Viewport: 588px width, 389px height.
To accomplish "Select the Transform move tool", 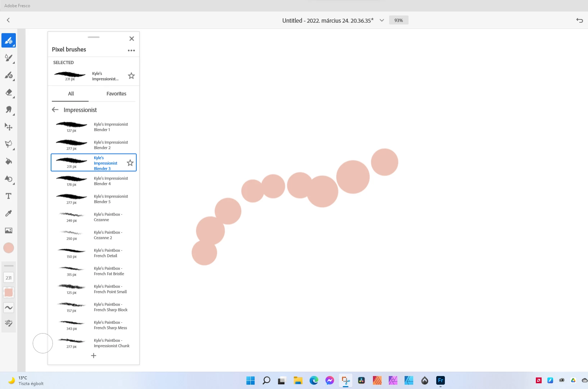I will (9, 127).
